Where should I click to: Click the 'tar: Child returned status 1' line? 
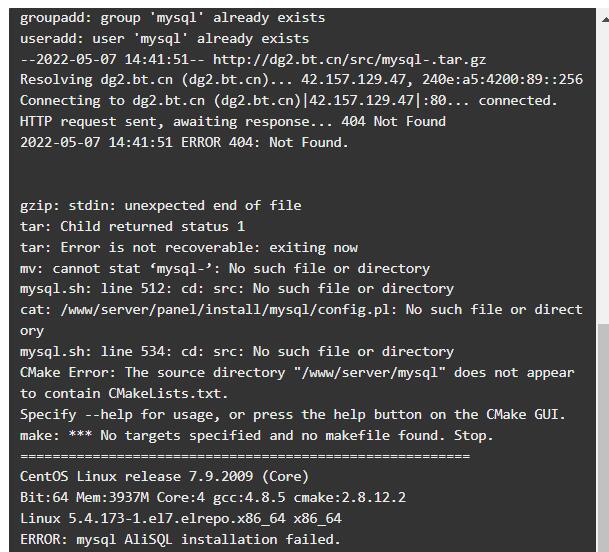point(132,226)
